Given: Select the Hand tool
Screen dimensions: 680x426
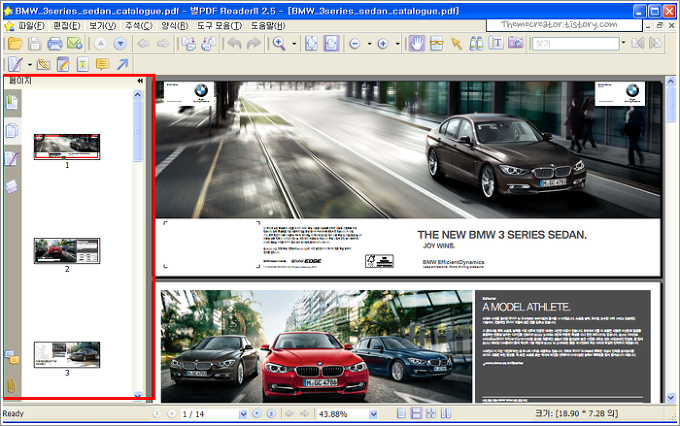Looking at the screenshot, I should [x=417, y=43].
